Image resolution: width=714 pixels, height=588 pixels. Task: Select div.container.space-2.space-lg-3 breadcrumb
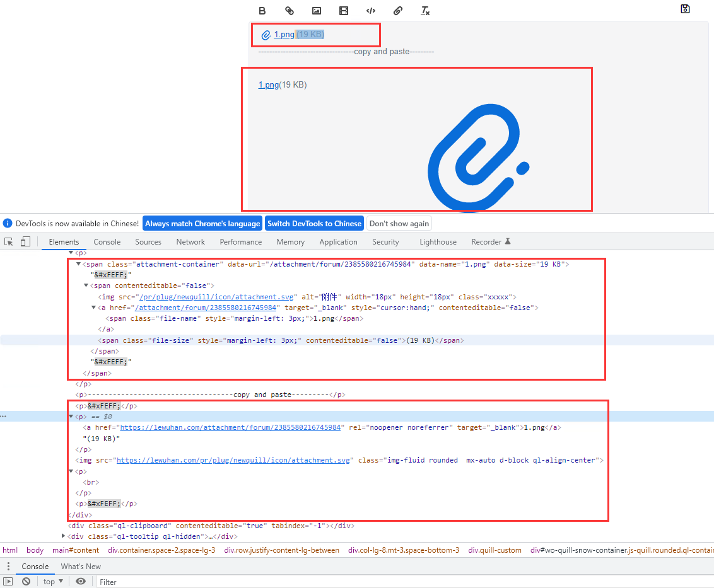click(x=161, y=550)
